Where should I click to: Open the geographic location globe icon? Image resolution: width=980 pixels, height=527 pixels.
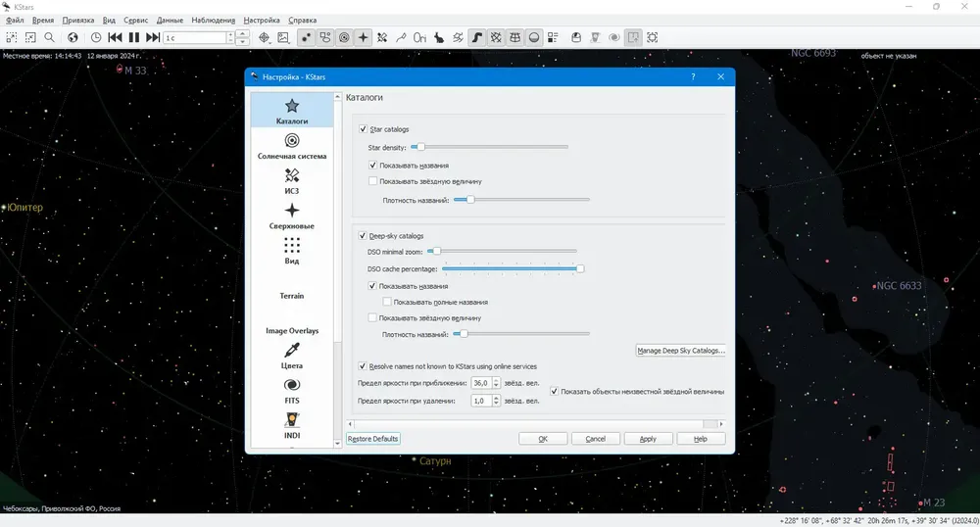click(73, 37)
